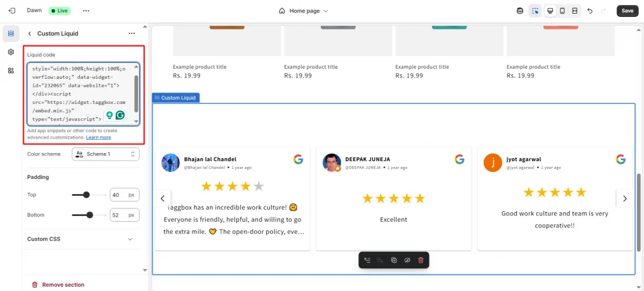This screenshot has width=644, height=291.
Task: Open the App embeds sidebar icon
Action: click(11, 71)
